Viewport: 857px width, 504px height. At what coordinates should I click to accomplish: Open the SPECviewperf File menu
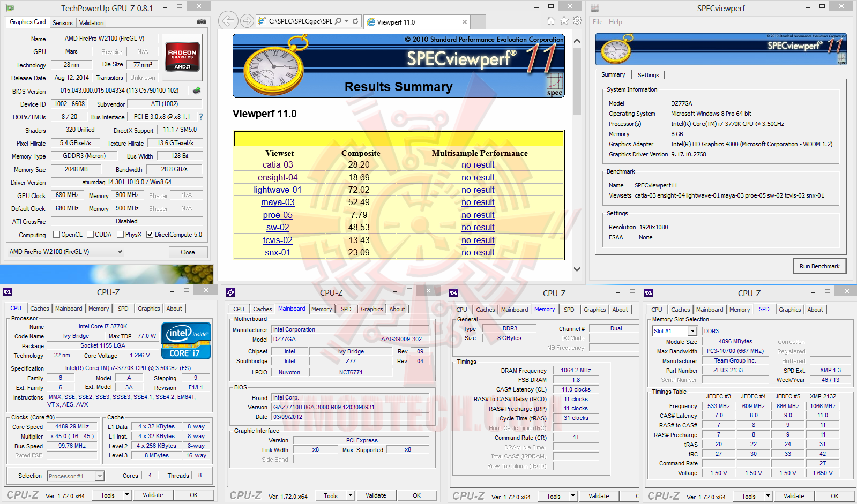598,22
